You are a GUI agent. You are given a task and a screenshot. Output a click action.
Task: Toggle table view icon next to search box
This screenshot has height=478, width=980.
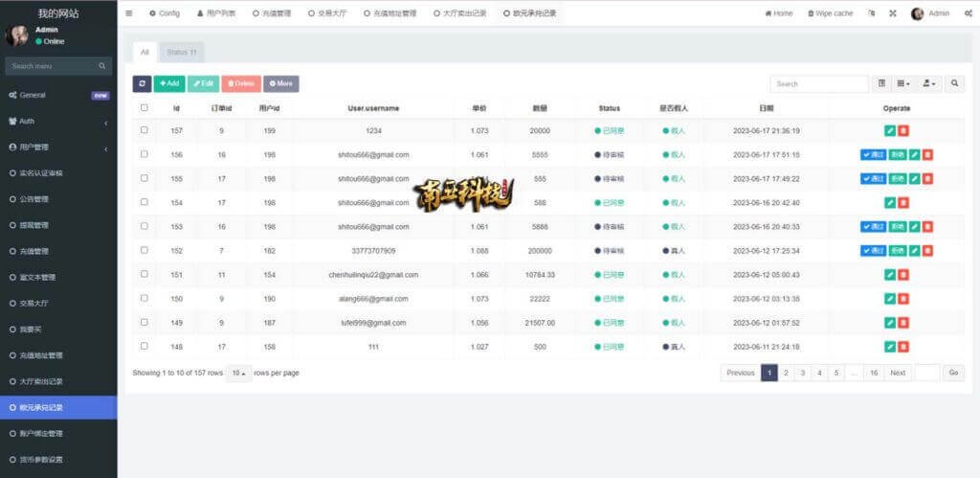(x=881, y=84)
